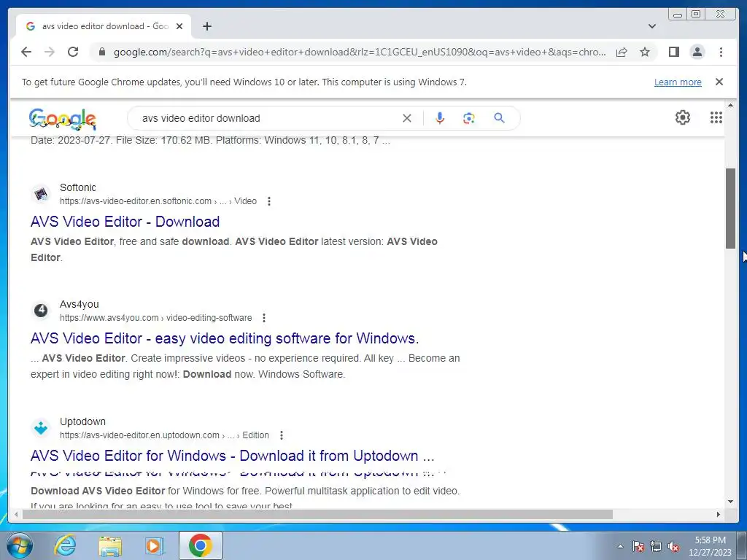Viewport: 747px width, 560px height.
Task: Click the share page icon in address bar
Action: coord(622,52)
